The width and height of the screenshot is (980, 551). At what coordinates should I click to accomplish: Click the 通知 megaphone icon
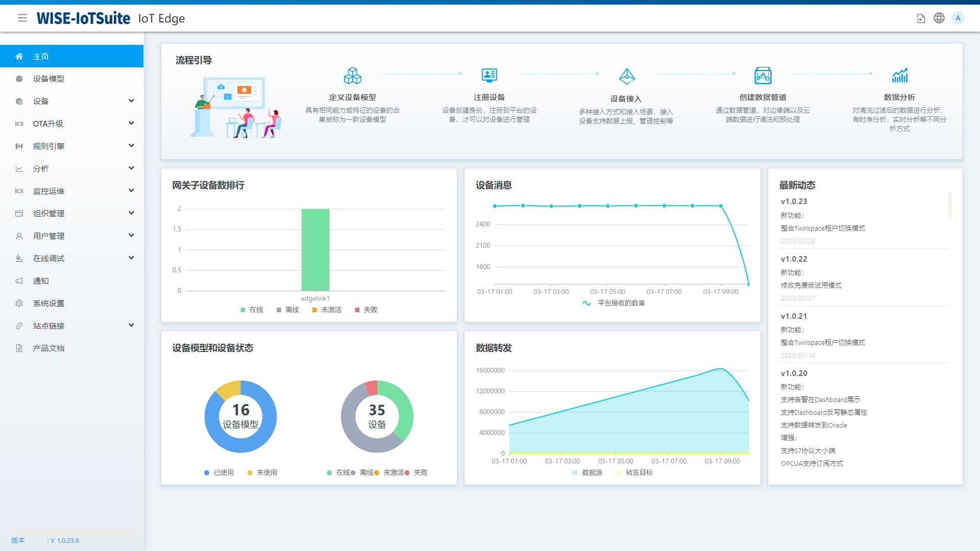pos(19,281)
